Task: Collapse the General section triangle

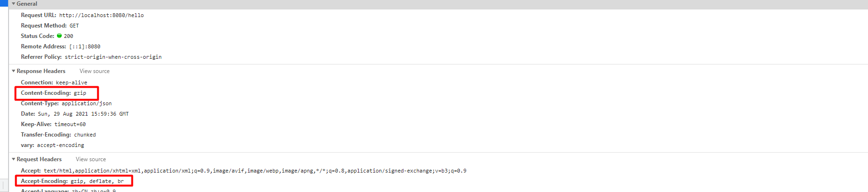Action: [x=13, y=4]
